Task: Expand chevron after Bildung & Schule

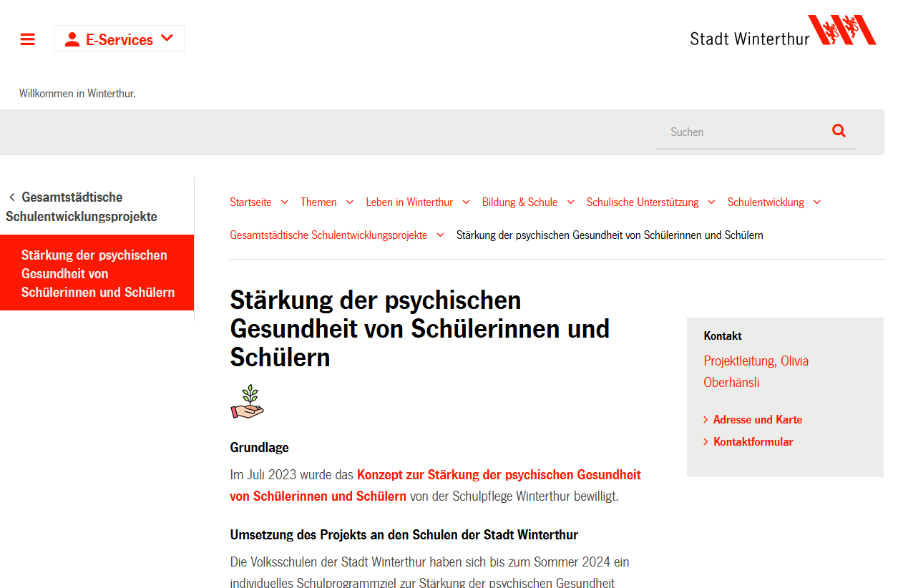Action: coord(570,202)
